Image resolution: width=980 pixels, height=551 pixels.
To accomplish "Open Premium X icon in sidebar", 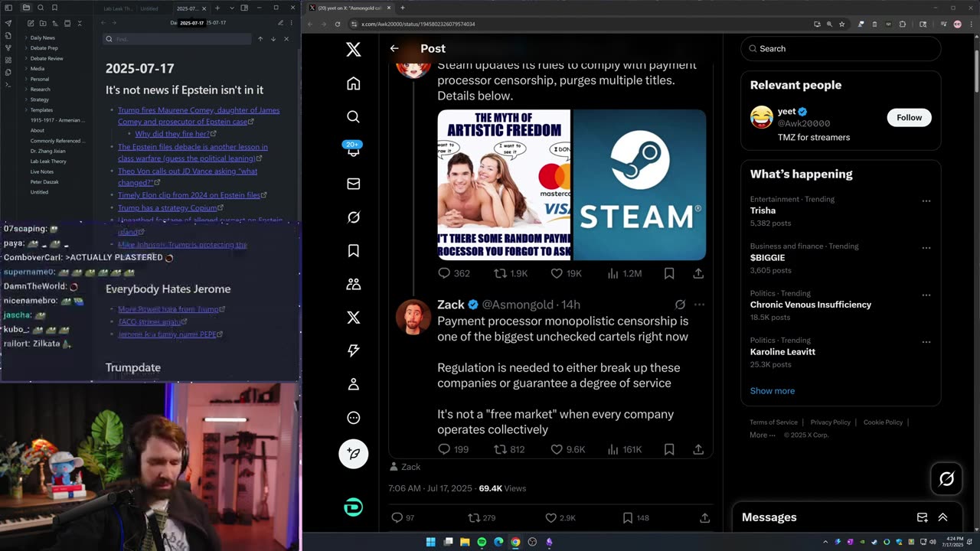I will [x=353, y=318].
